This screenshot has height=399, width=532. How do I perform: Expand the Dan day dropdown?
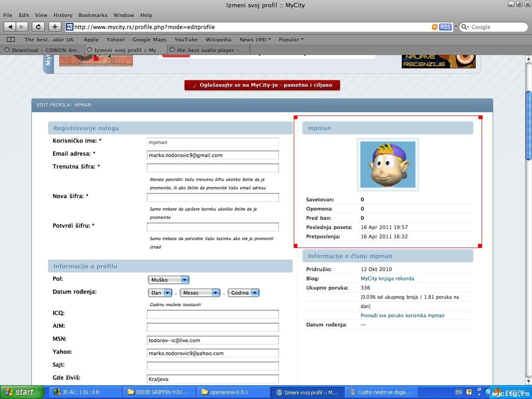pos(160,293)
